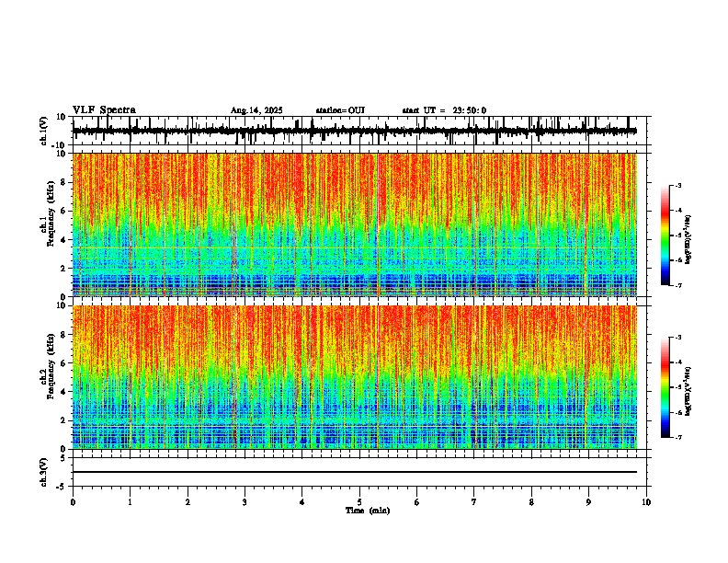
Task: Click the 'ch.1(V)' waveform axis label
Action: [44, 131]
